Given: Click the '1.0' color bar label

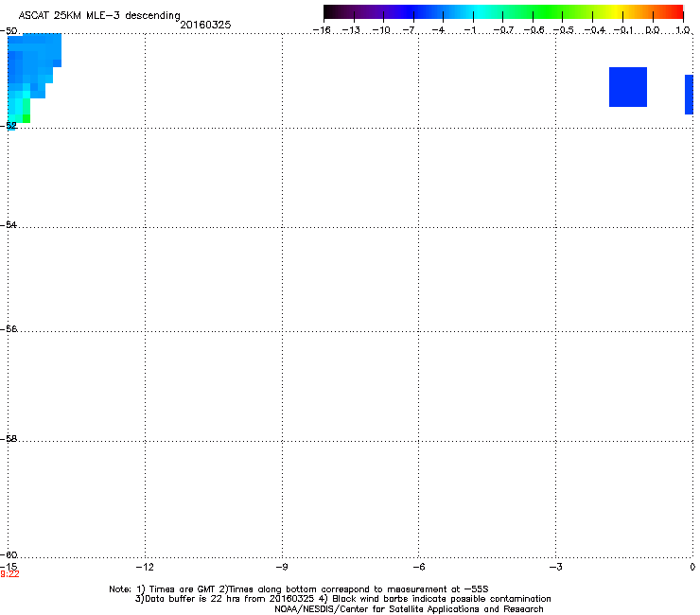Looking at the screenshot, I should (x=683, y=30).
